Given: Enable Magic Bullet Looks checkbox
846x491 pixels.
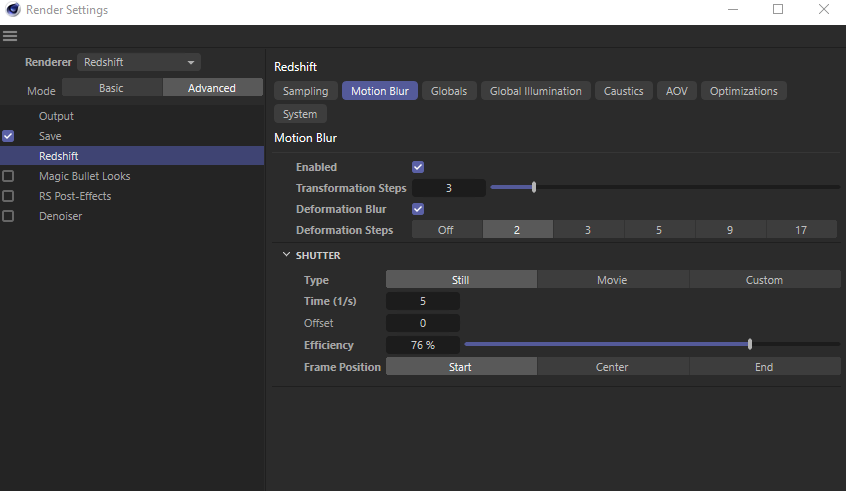Looking at the screenshot, I should click(8, 176).
